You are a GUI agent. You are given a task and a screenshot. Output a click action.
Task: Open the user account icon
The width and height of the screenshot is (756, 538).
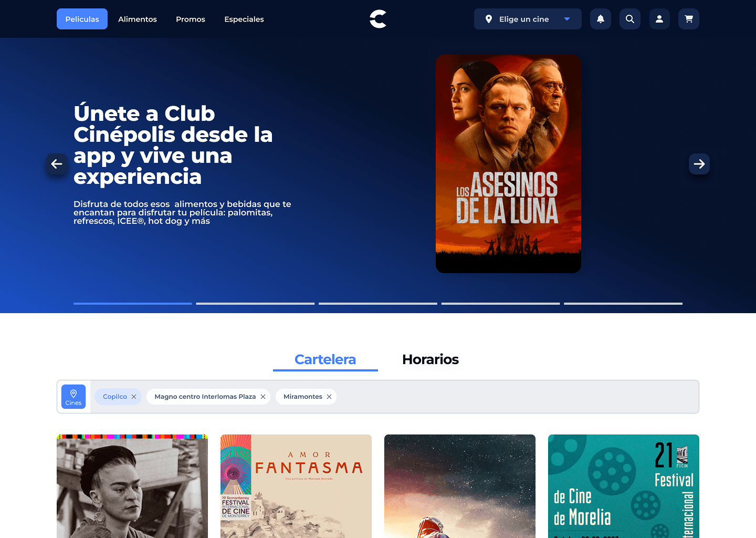[659, 19]
